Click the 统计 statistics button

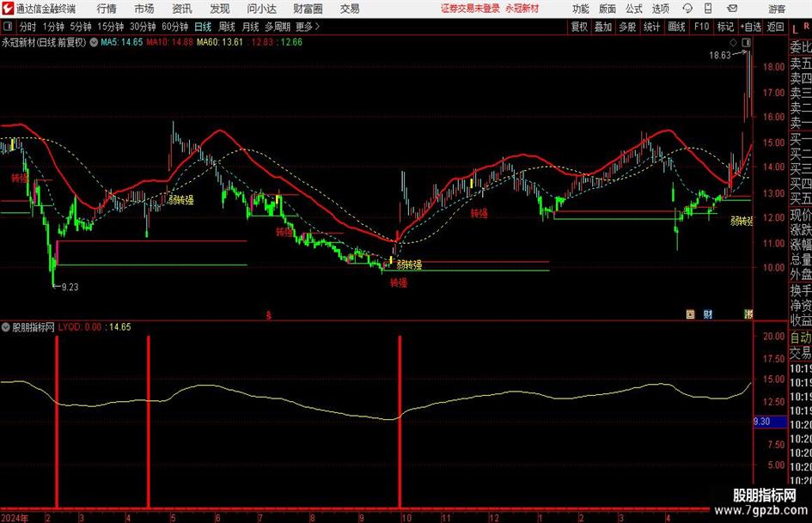pyautogui.click(x=651, y=27)
